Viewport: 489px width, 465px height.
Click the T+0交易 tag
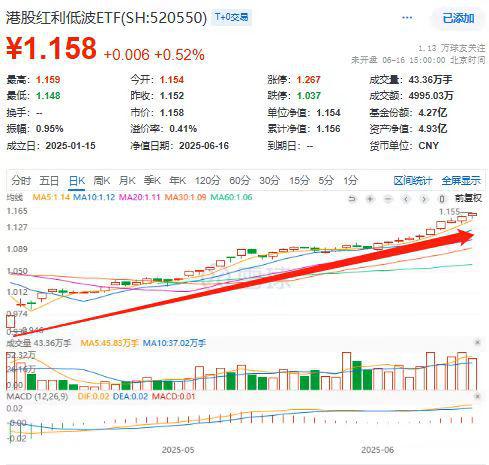(x=231, y=17)
